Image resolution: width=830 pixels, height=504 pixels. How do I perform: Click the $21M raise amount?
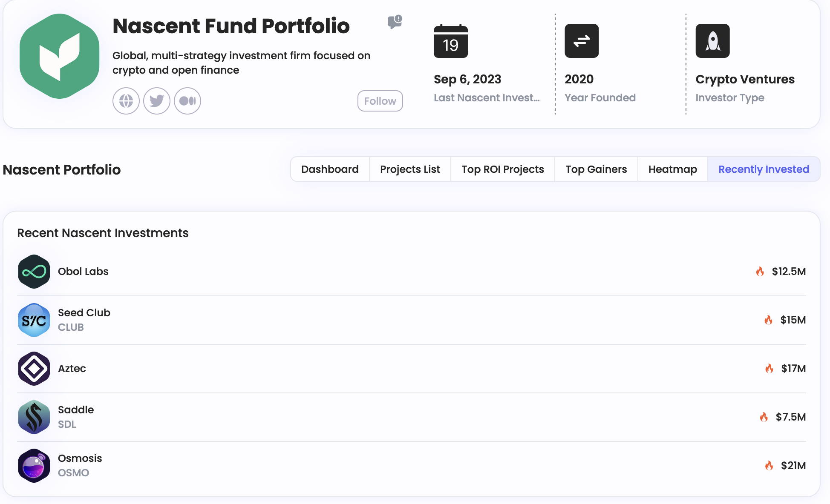click(x=793, y=466)
